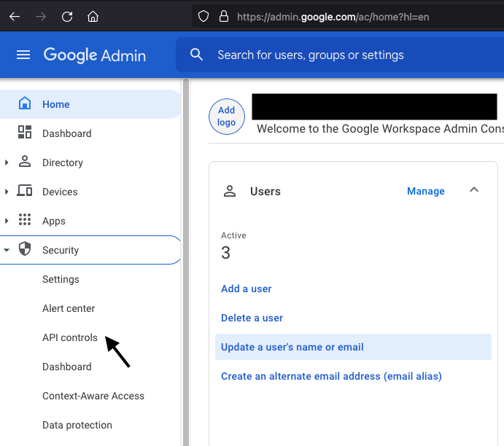Click the Apps nine-dot grid icon
The width and height of the screenshot is (504, 446).
pyautogui.click(x=25, y=219)
